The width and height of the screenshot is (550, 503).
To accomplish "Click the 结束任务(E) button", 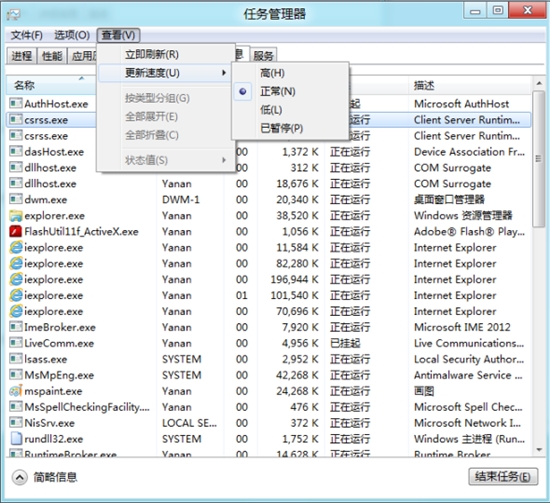I will coord(503,477).
